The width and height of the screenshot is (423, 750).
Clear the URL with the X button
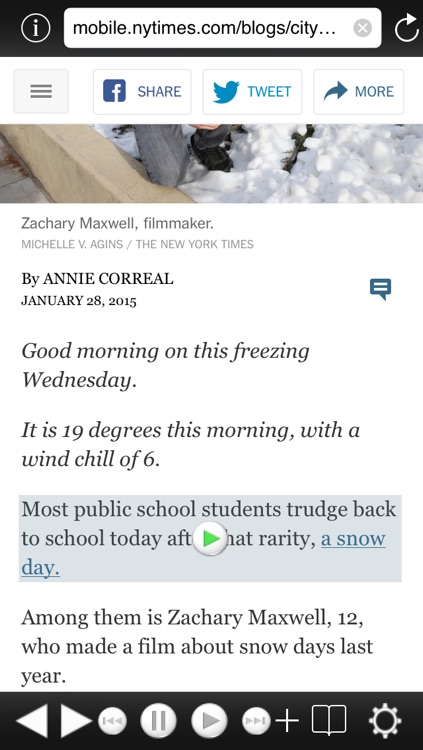click(x=362, y=29)
